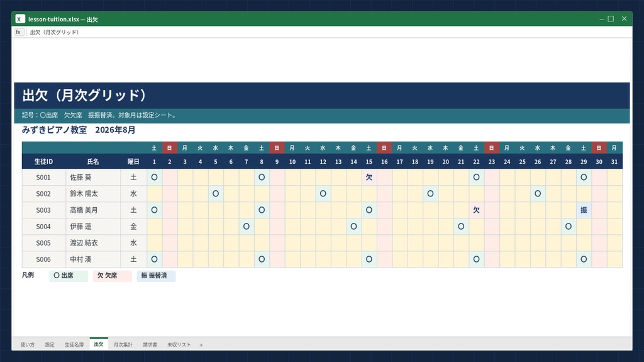The height and width of the screenshot is (362, 644).
Task: Select the title cell 出欠（月次グリッド）
Action: 321,96
